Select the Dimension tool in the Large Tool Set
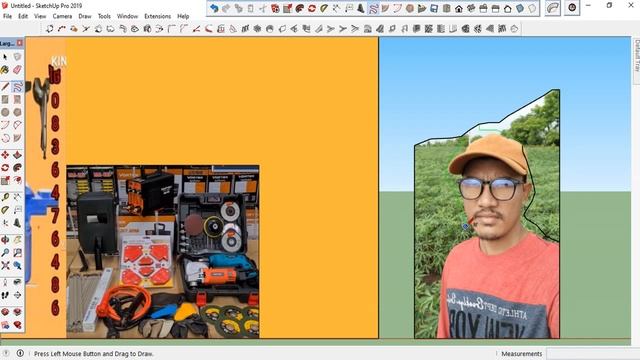 (x=17, y=197)
